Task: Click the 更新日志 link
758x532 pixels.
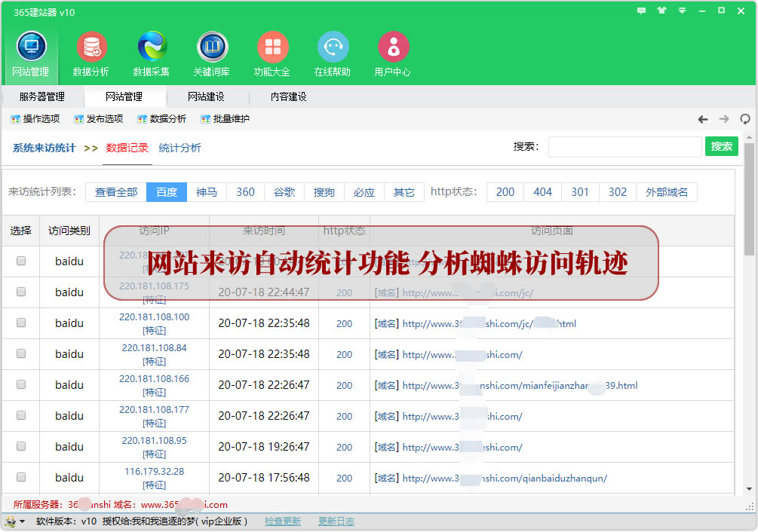Action: 336,521
